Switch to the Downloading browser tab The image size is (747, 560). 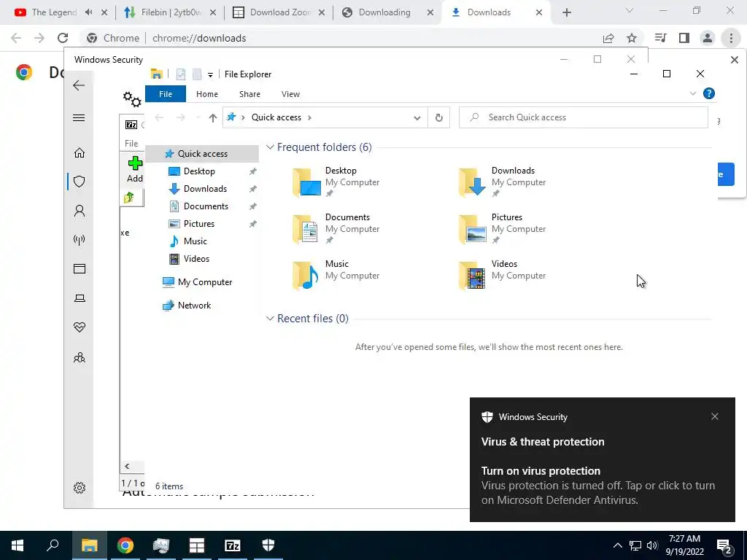[x=387, y=12]
